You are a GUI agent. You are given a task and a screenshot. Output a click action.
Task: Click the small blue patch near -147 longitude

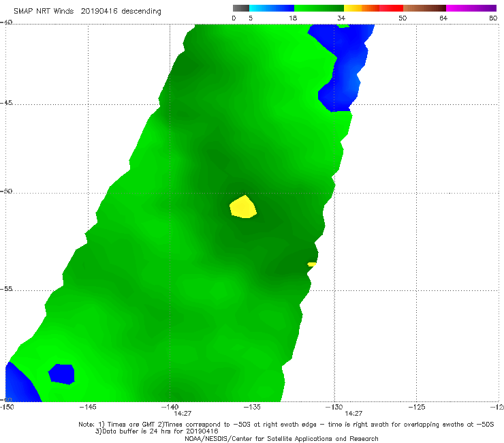(61, 374)
